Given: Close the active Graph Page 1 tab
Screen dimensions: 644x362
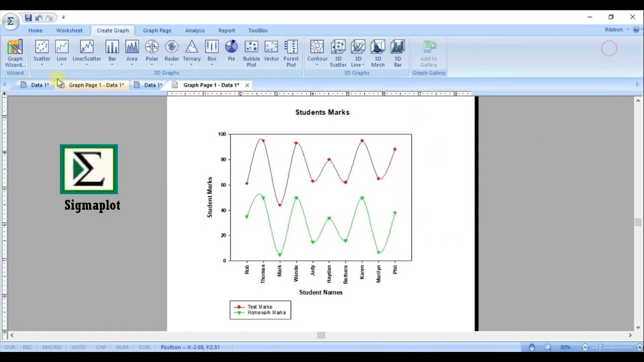Looking at the screenshot, I should (x=247, y=85).
